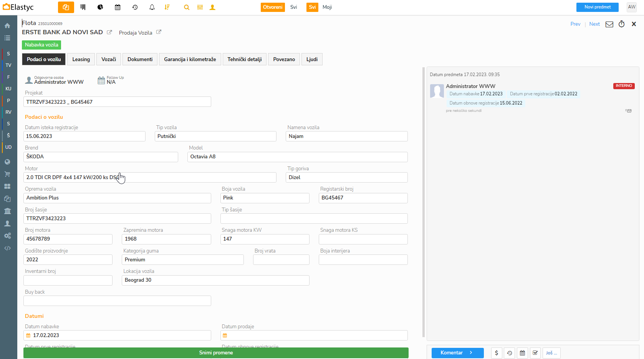Open the pie chart reports icon
The image size is (644, 359).
tap(100, 7)
